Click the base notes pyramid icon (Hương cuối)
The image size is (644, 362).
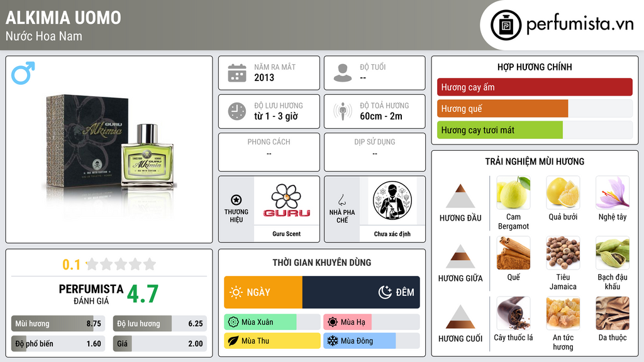460,317
